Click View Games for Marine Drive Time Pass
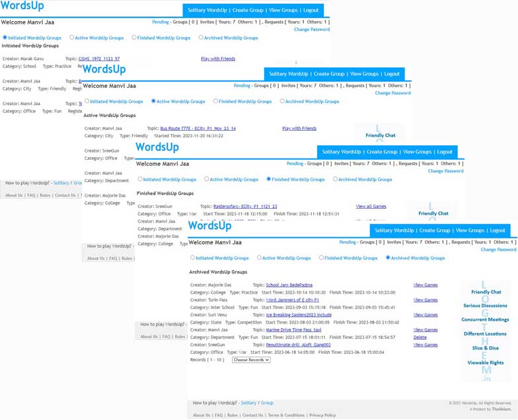Viewport: 518px width, 420px height. (425, 330)
